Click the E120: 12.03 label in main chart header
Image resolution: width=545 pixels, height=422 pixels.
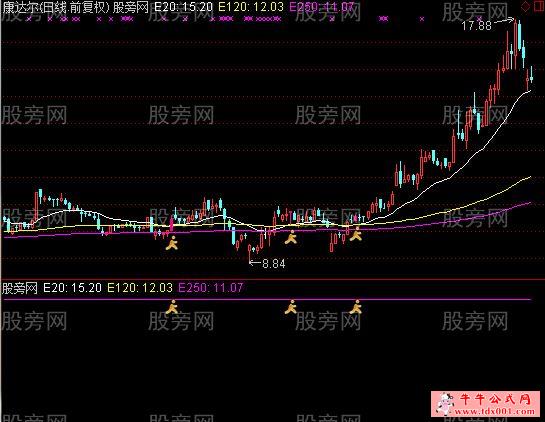(x=251, y=7)
